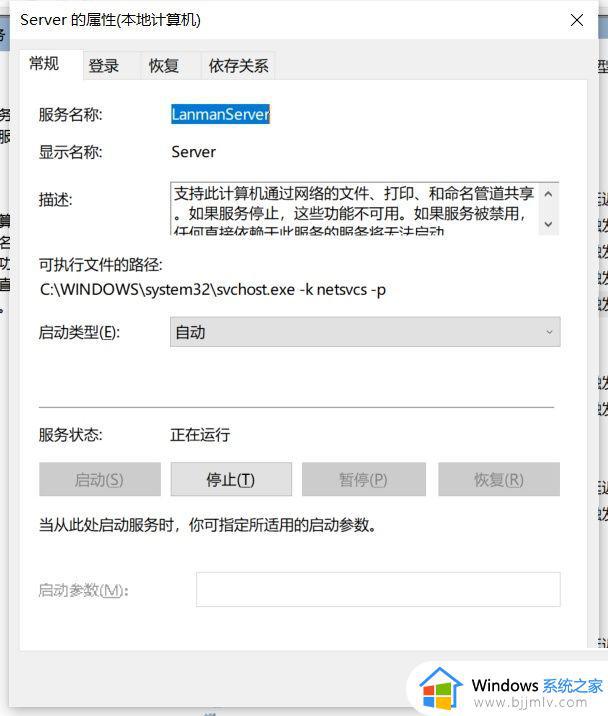Screen dimensions: 608x716
Task: Click the 启动类型(E) label
Action: [79, 332]
